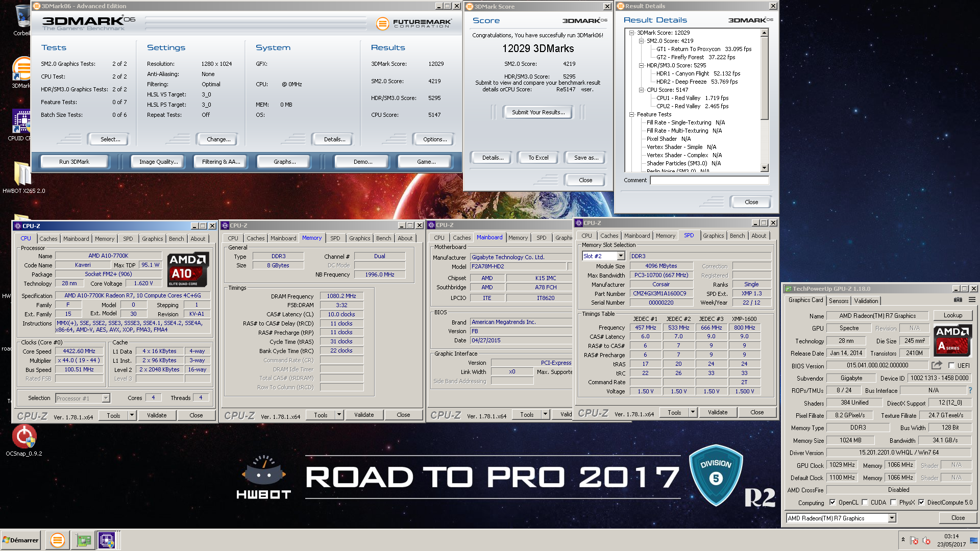Collapse the Feature Tests tree node

pos(631,114)
